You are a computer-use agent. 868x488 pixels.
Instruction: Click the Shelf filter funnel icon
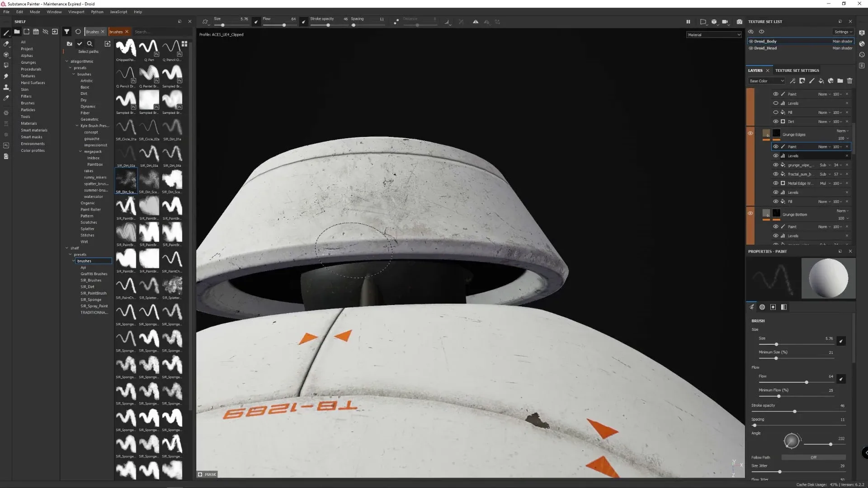(x=66, y=32)
